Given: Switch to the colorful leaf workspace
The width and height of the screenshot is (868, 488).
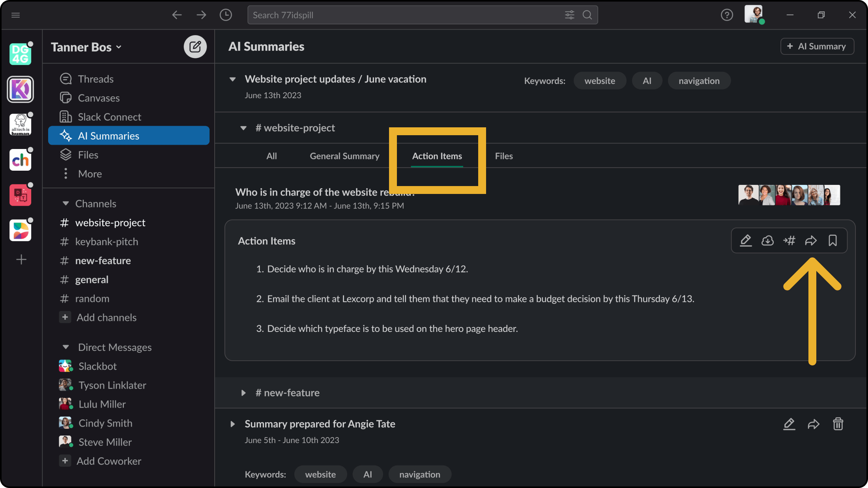Looking at the screenshot, I should (21, 230).
